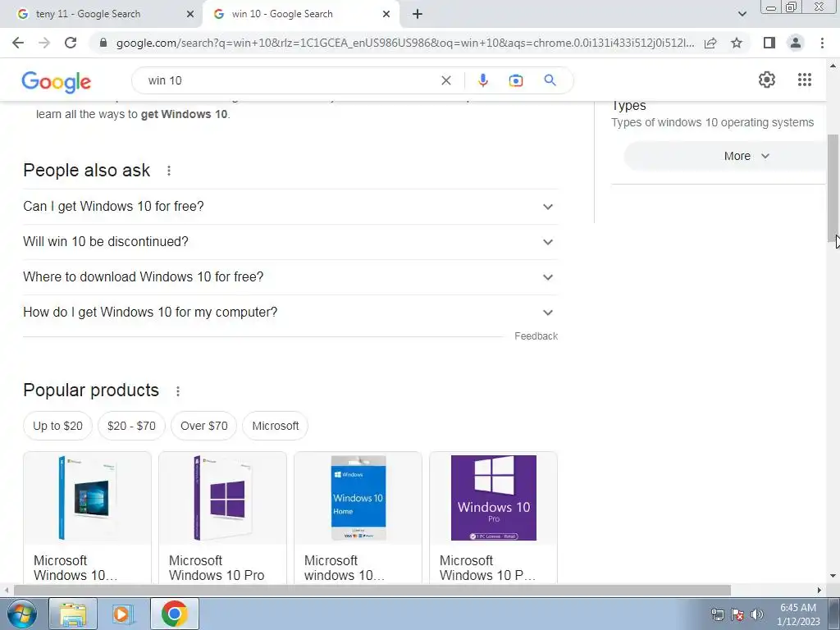The width and height of the screenshot is (840, 630).
Task: Close the 'win 10' tab
Action: [386, 14]
